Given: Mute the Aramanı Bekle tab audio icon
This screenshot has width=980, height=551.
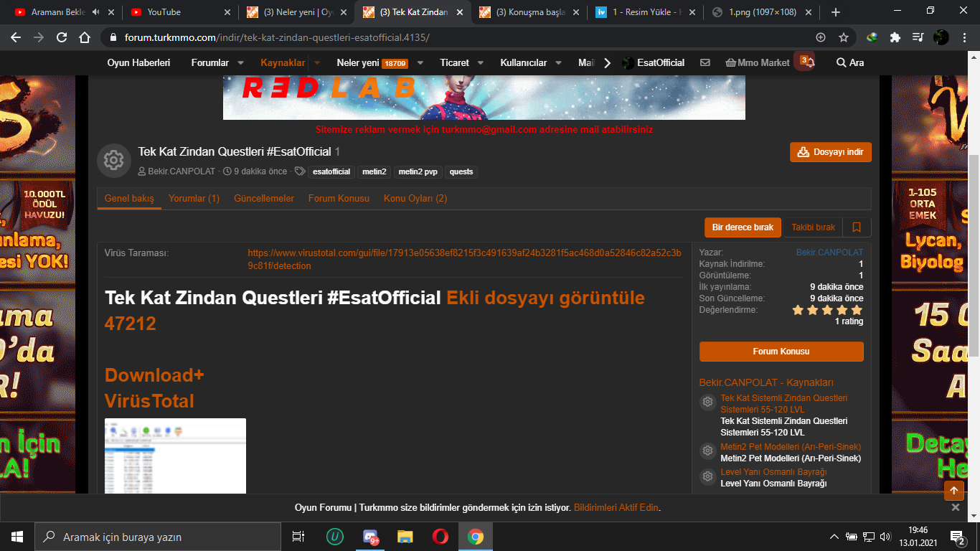Looking at the screenshot, I should tap(97, 12).
